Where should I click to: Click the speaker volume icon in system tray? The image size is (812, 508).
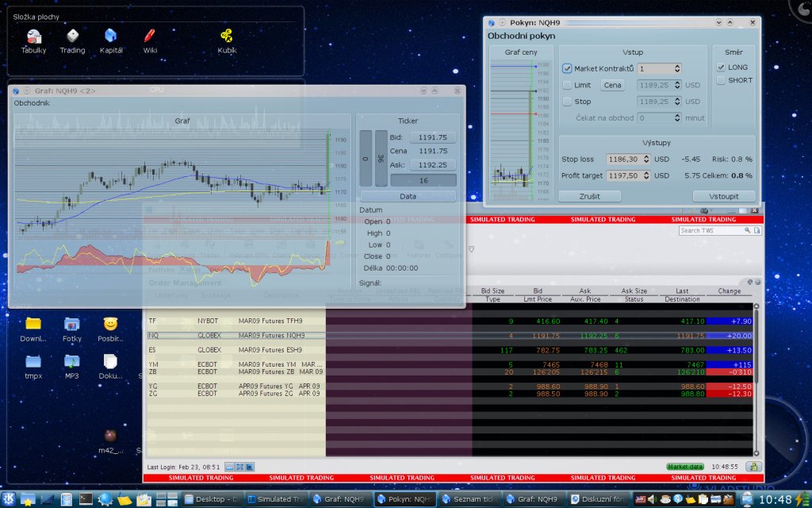(x=653, y=499)
